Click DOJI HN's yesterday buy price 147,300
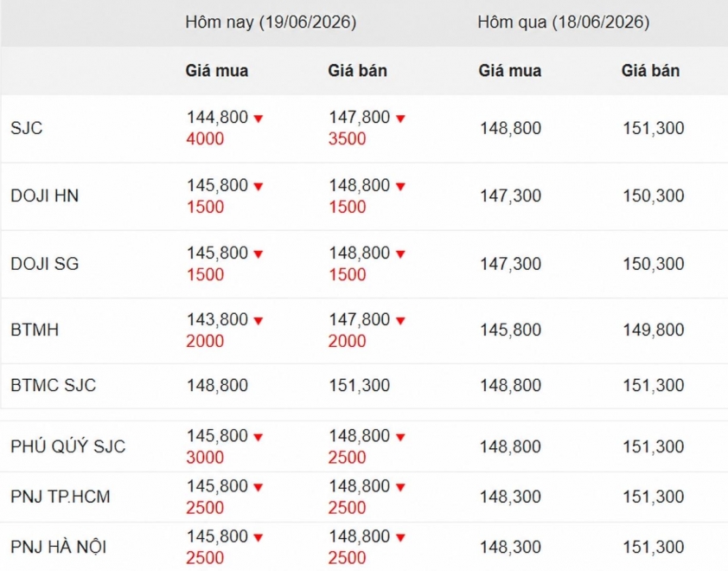Viewport: 728px width, 571px height. tap(510, 196)
